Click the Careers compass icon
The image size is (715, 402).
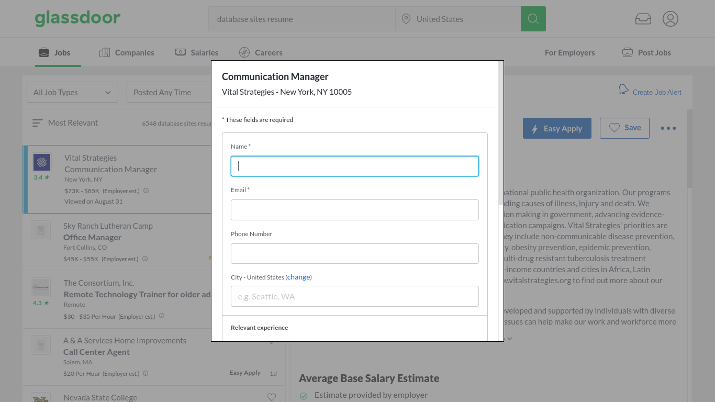[244, 52]
